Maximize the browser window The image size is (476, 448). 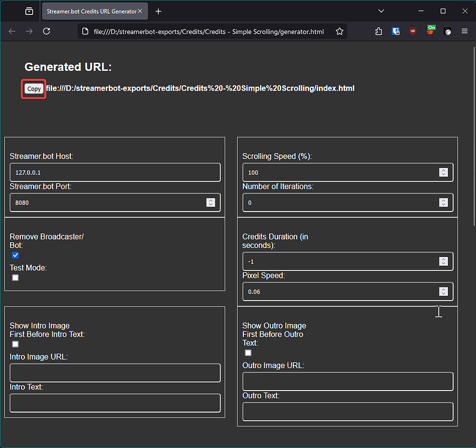point(443,11)
